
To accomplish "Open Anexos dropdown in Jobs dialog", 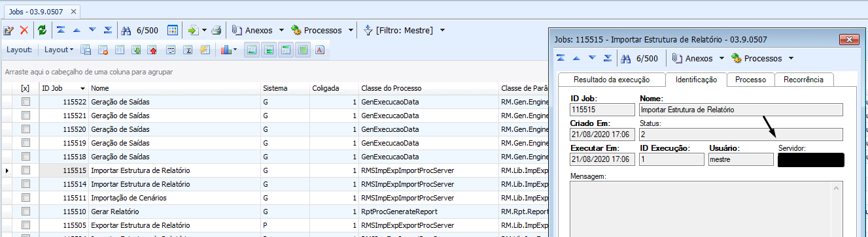I will (x=721, y=58).
